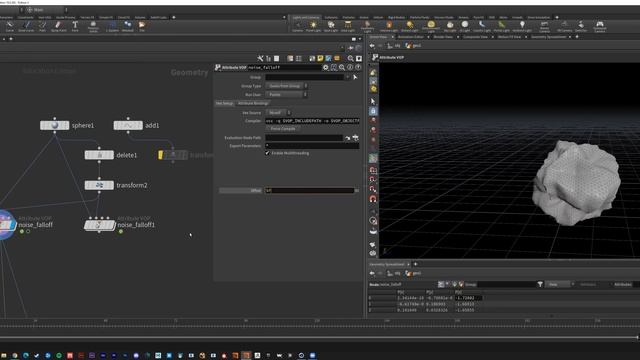Click the Compiler text field
Viewport: 640px width, 360px height.
pos(312,121)
